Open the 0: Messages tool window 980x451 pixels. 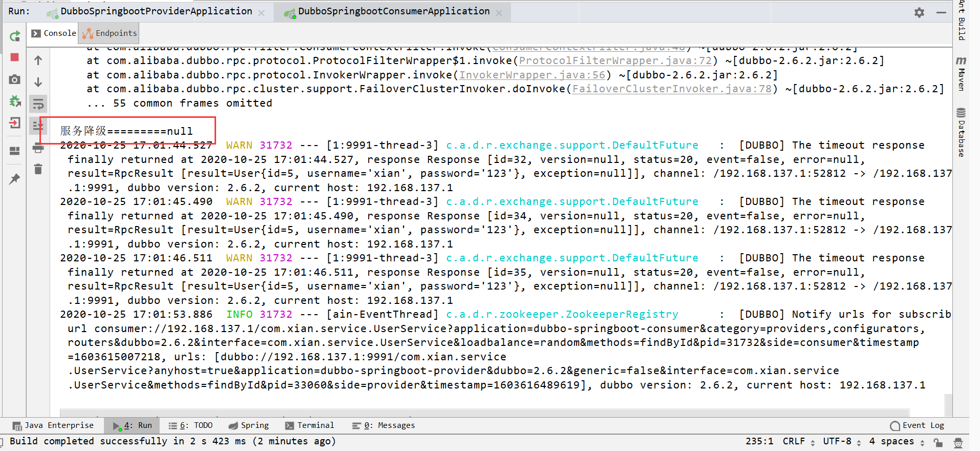(x=384, y=425)
